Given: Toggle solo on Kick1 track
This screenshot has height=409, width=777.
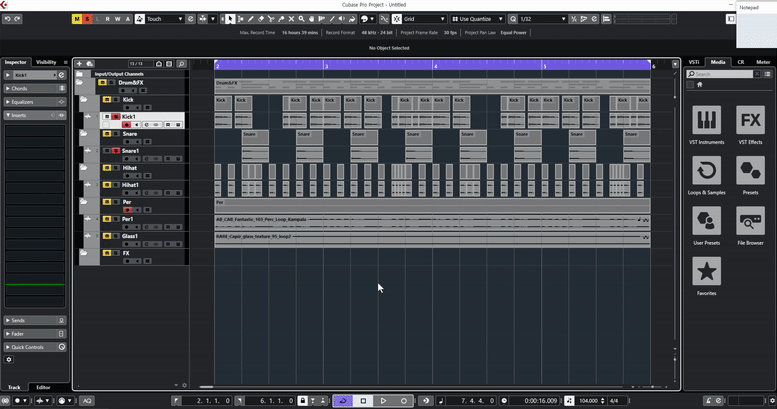Looking at the screenshot, I should 116,117.
